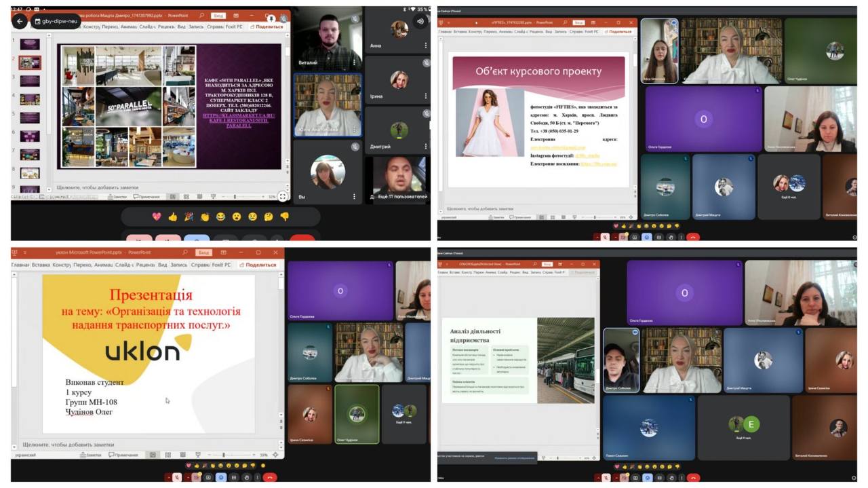Open more options for Анна tile
The image size is (868, 488).
[426, 45]
